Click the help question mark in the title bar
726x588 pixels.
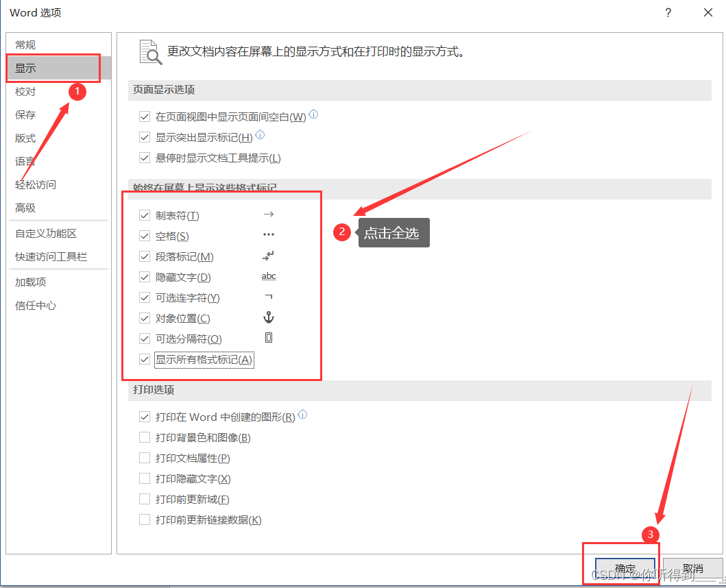click(x=668, y=12)
